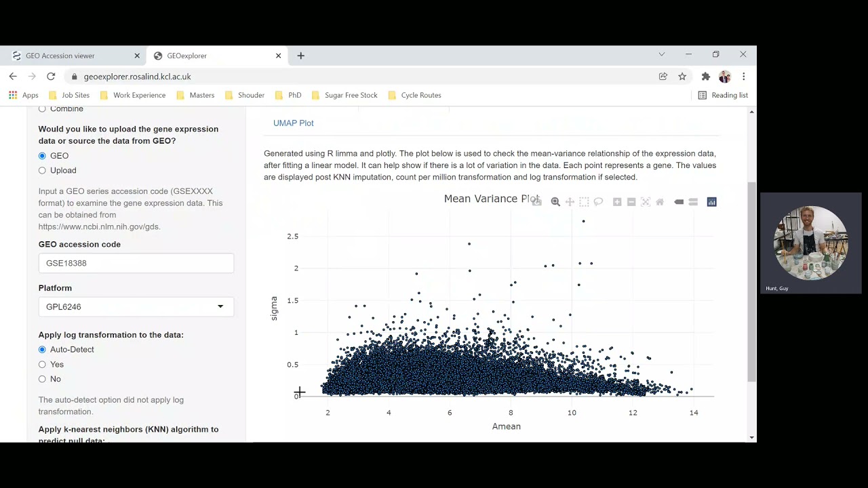Open the Platform GPL6246 dropdown
868x488 pixels.
coord(136,307)
